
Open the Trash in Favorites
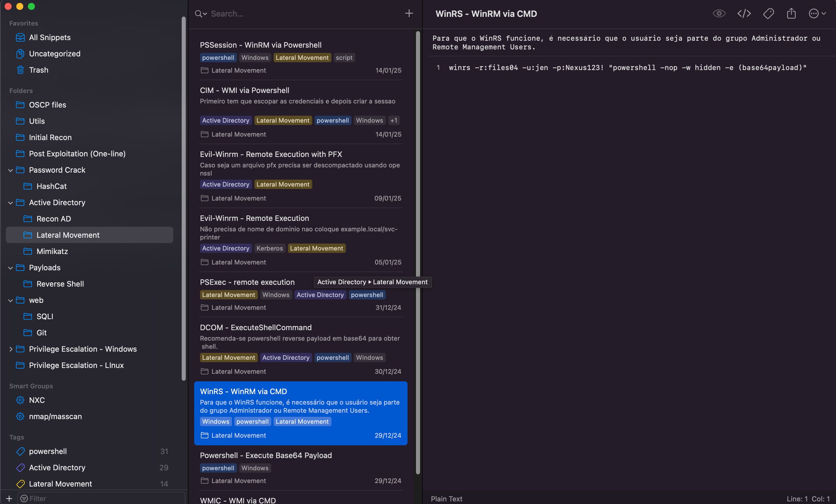tap(38, 70)
